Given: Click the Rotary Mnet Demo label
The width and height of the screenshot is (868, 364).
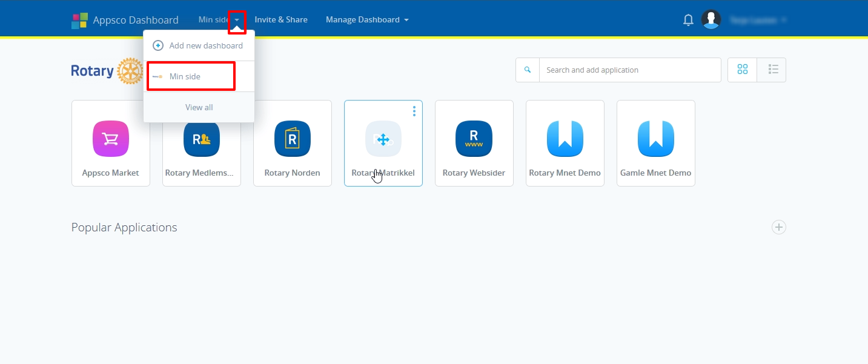Looking at the screenshot, I should coord(565,173).
